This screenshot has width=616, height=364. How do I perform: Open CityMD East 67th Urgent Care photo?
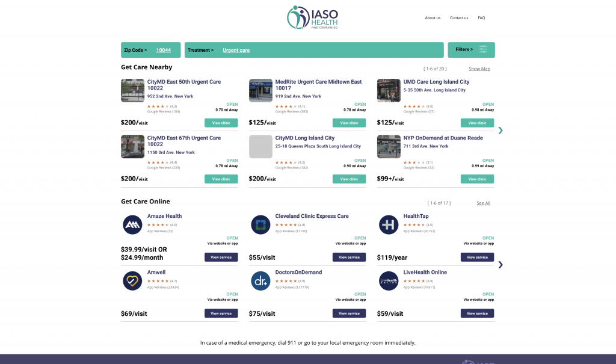132,147
